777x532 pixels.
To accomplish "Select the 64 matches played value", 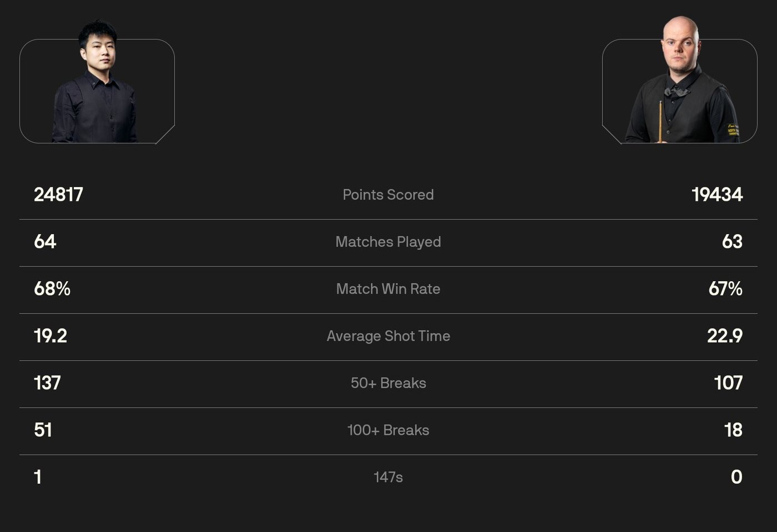I will tap(45, 242).
